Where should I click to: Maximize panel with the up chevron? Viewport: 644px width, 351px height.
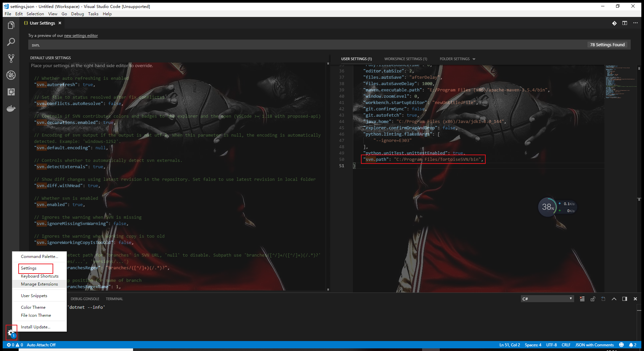614,299
